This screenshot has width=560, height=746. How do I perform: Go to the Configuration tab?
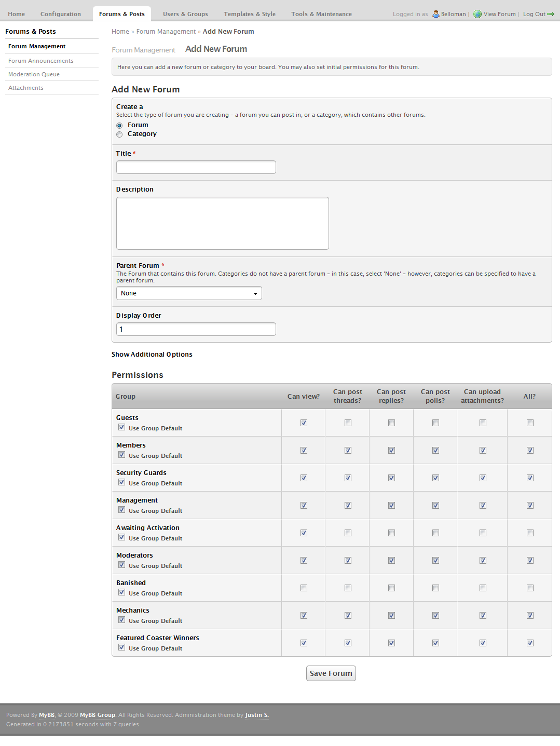(x=61, y=14)
